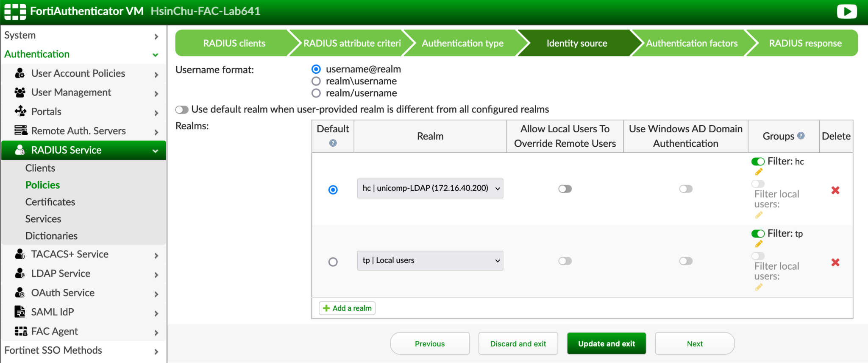Set tp realm as default
868x363 pixels.
click(333, 262)
